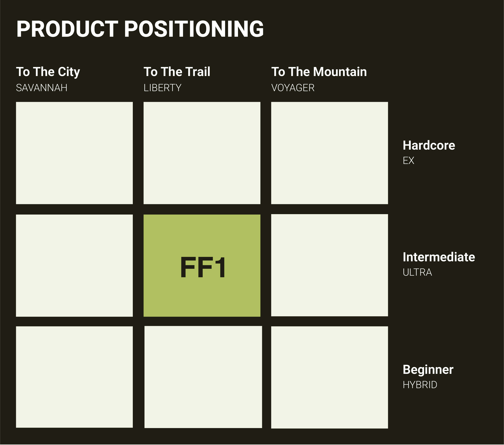Click the green FF1 cell
This screenshot has height=445, width=504.
click(x=202, y=265)
